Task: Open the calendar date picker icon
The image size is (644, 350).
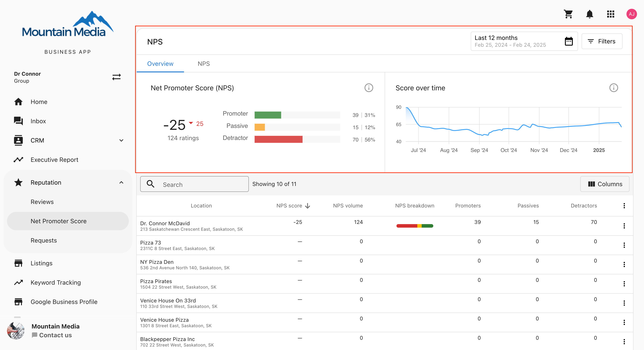Action: [x=568, y=41]
